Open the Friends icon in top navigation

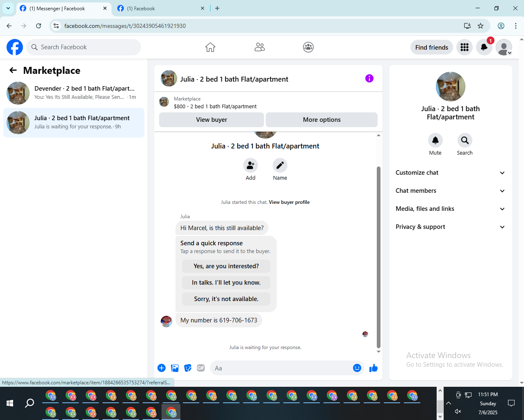(x=260, y=47)
